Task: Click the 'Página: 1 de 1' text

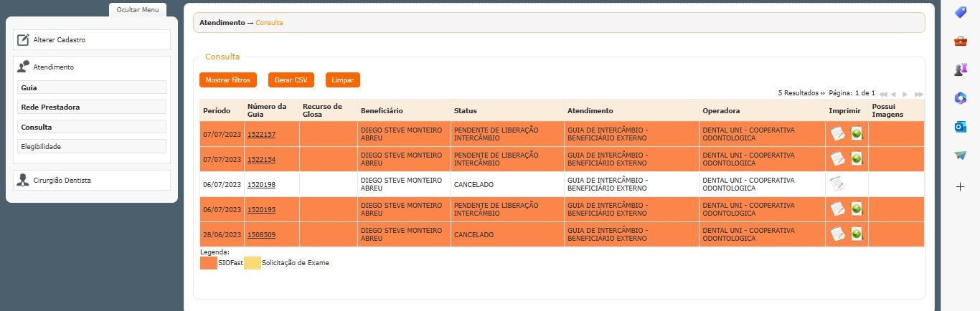Action: pyautogui.click(x=852, y=93)
